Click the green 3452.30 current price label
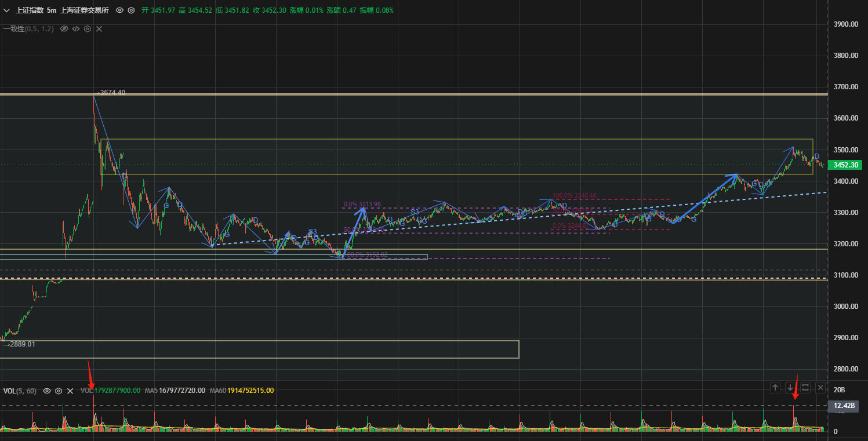 pos(845,165)
